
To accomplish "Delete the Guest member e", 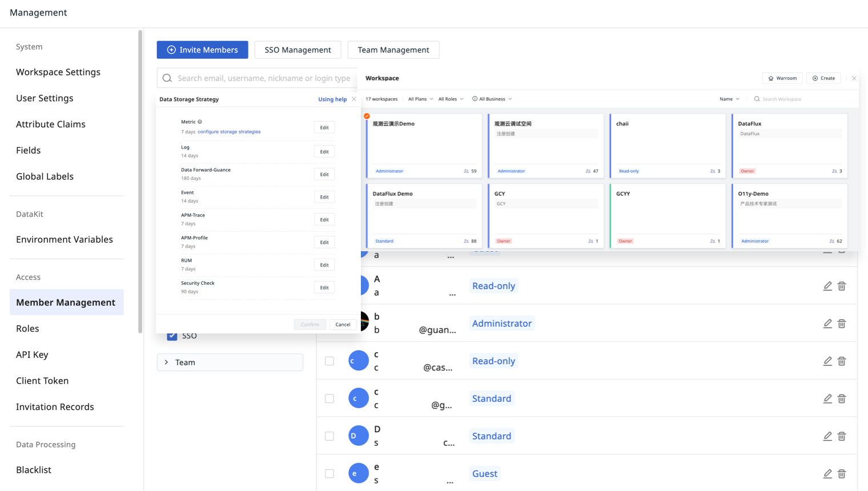I will click(842, 474).
